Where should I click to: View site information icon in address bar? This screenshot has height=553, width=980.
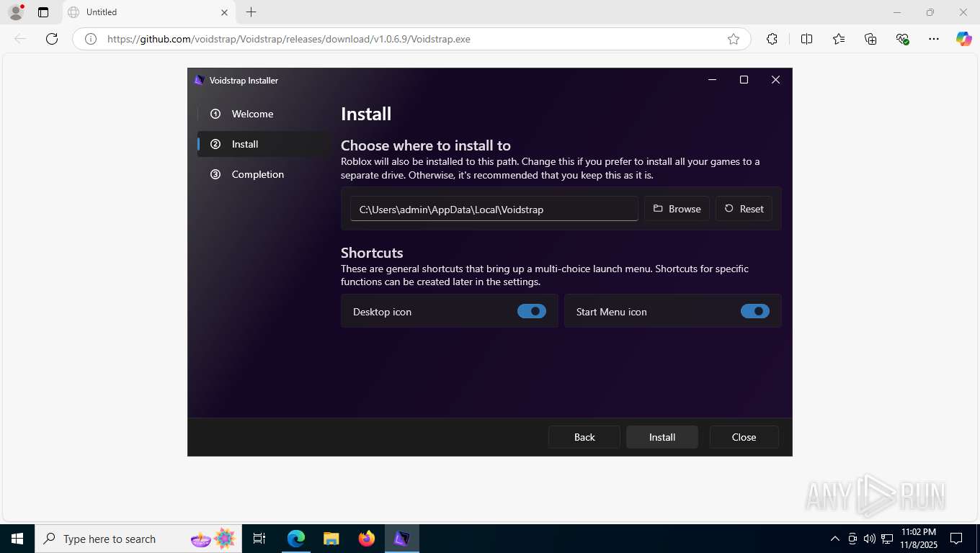click(x=91, y=39)
